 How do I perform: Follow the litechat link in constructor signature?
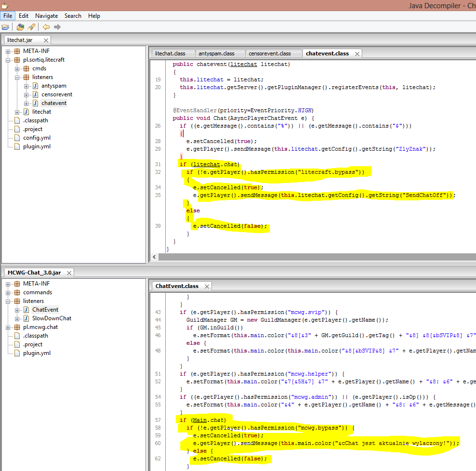point(243,65)
